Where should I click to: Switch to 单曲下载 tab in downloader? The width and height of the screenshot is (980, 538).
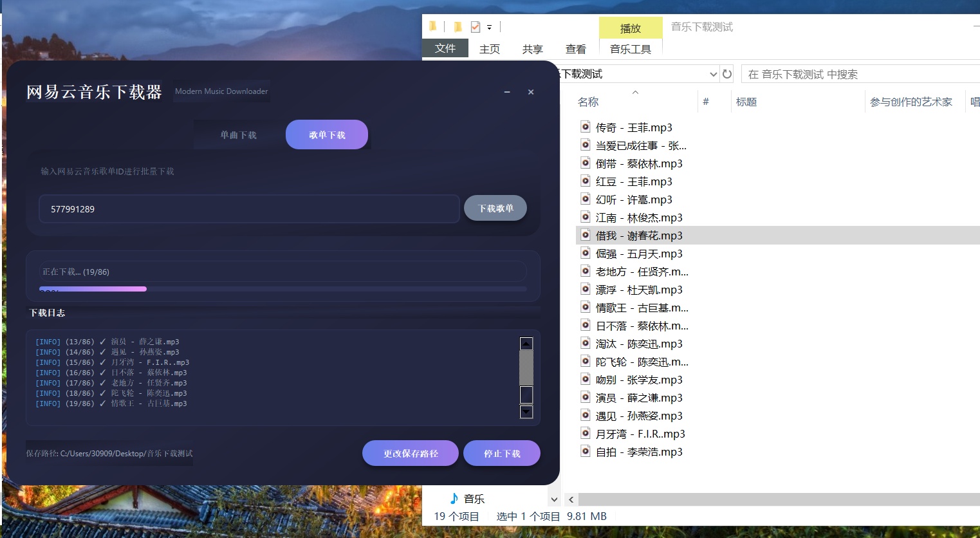click(239, 135)
